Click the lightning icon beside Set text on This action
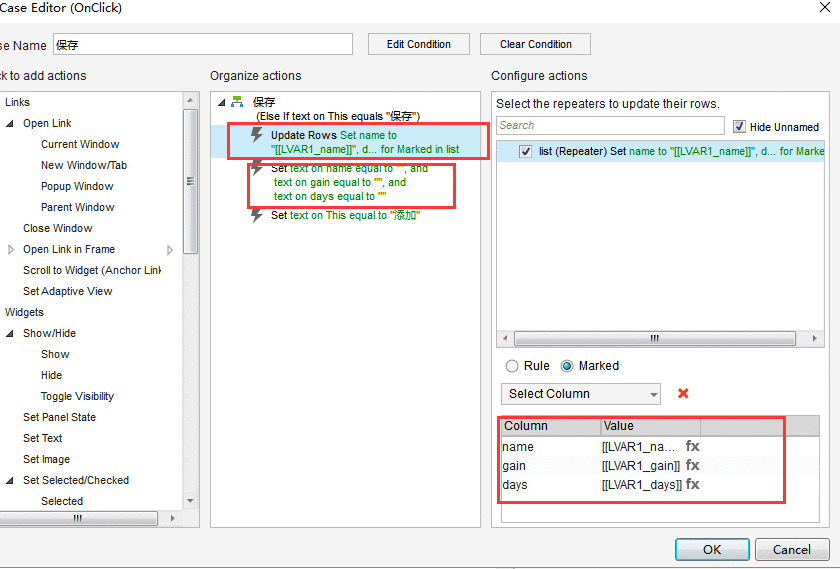840x569 pixels. 257,215
